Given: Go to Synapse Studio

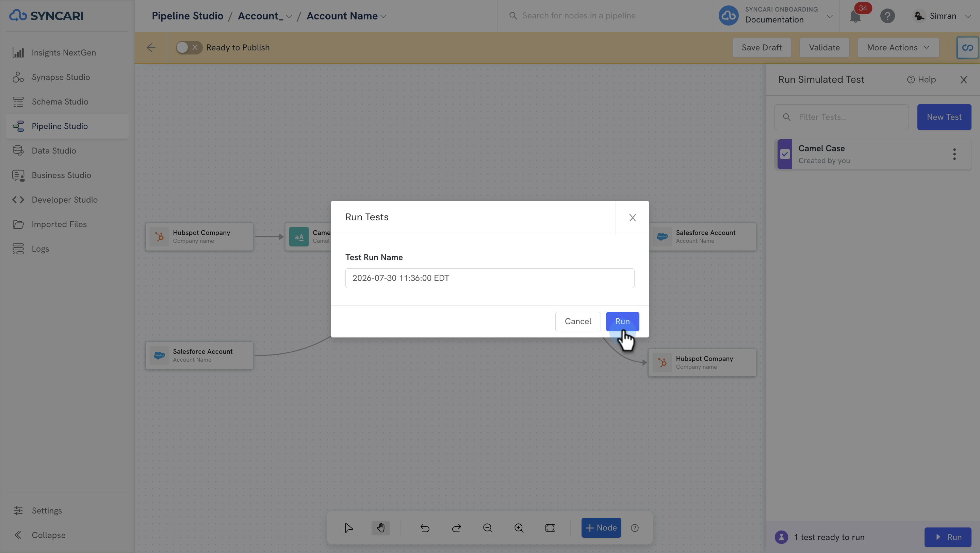Looking at the screenshot, I should pyautogui.click(x=67, y=77).
